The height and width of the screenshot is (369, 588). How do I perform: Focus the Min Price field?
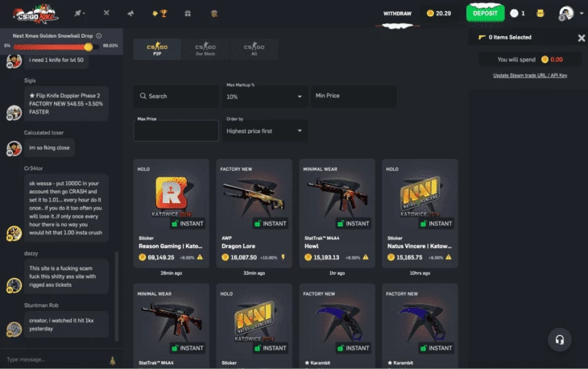click(354, 96)
